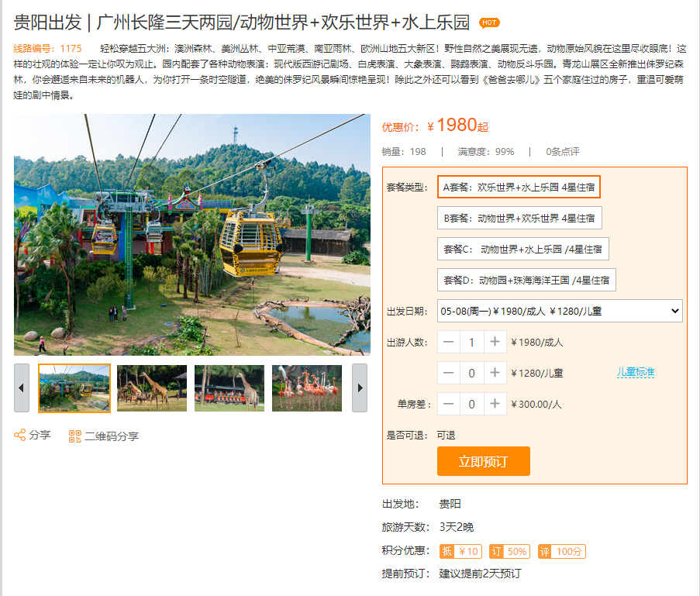Select the giraffe thumbnail image
Screen dimensions: 700x596
[x=152, y=388]
